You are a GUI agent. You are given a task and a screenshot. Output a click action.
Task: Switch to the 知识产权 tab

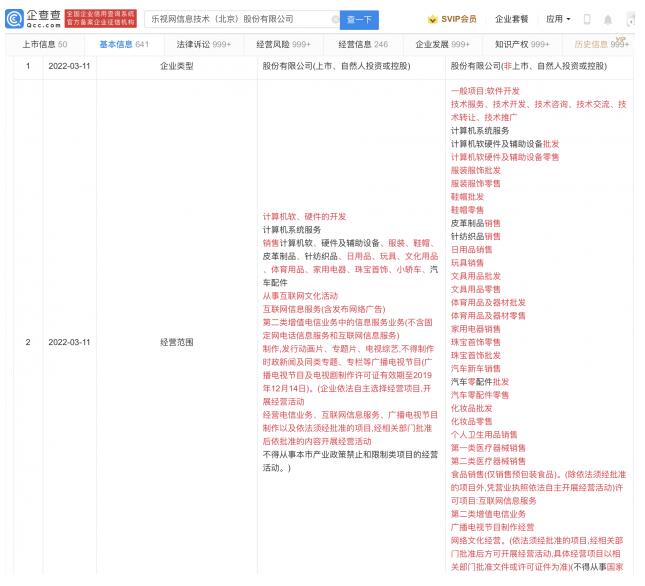click(522, 44)
